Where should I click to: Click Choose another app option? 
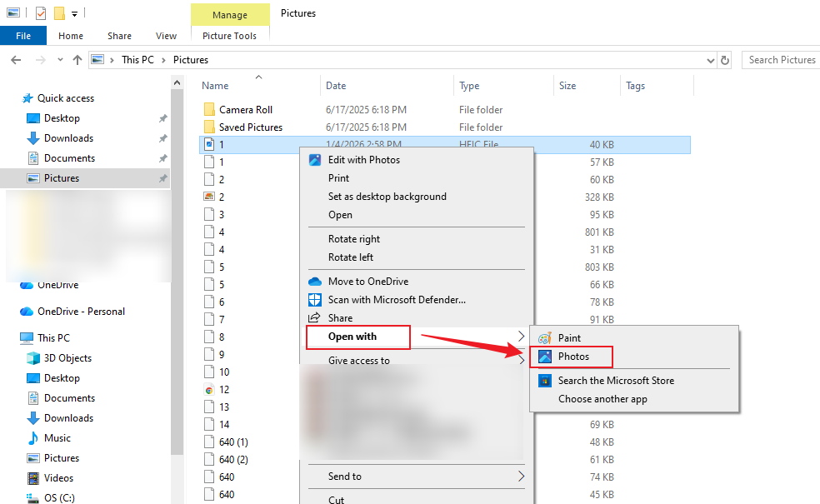click(602, 399)
